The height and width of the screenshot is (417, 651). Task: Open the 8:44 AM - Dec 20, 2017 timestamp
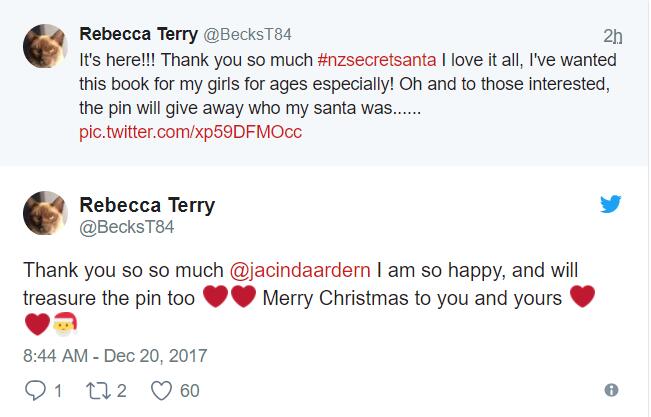click(114, 355)
